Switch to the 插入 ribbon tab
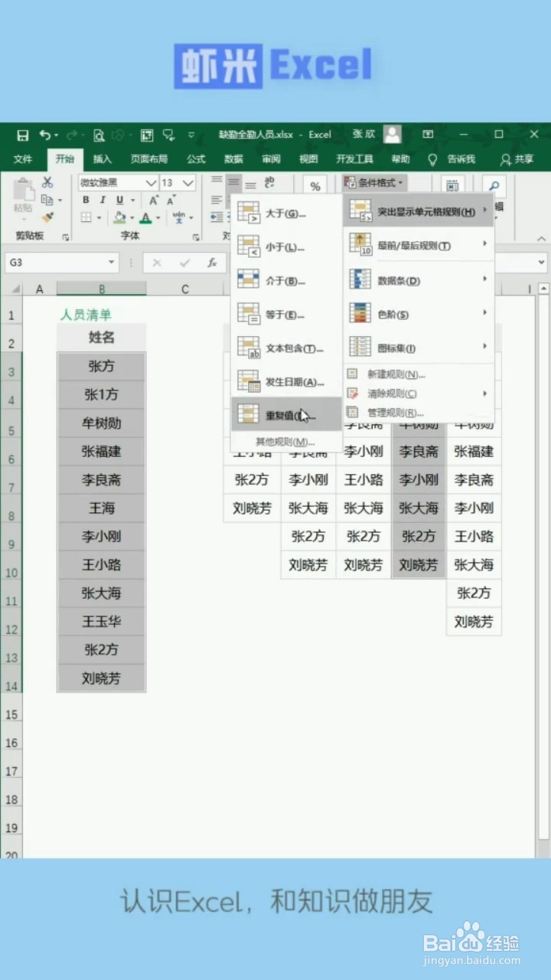Image resolution: width=551 pixels, height=980 pixels. point(102,159)
